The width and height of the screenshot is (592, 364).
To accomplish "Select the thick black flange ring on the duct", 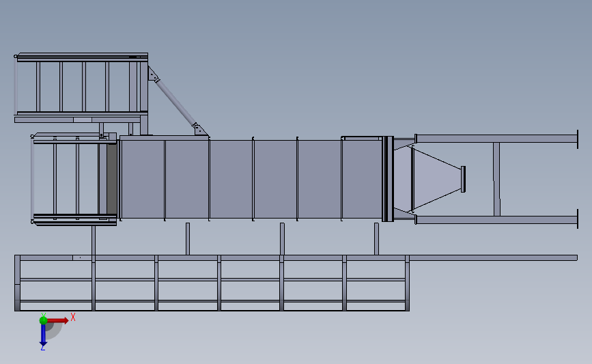I will click(x=388, y=179).
